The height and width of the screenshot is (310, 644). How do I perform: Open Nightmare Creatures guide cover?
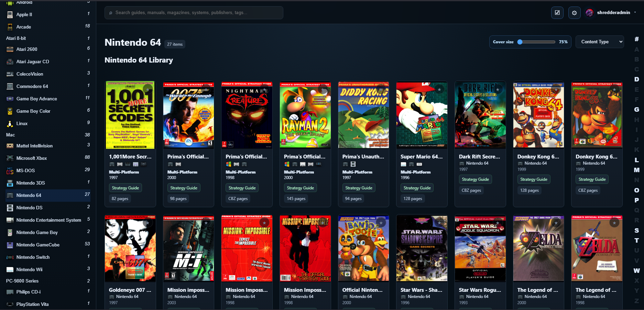(247, 115)
